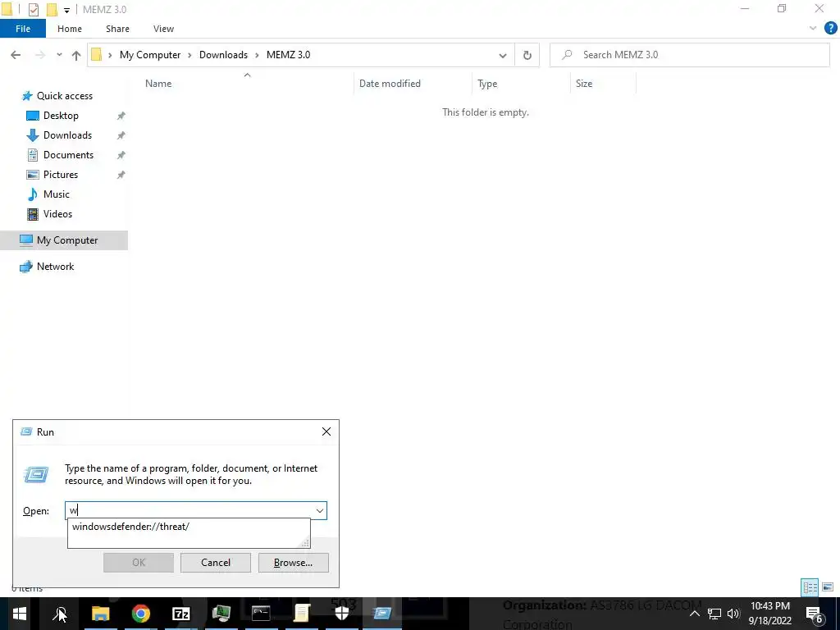Image resolution: width=840 pixels, height=630 pixels.
Task: Go back with the Back arrow
Action: pyautogui.click(x=16, y=55)
